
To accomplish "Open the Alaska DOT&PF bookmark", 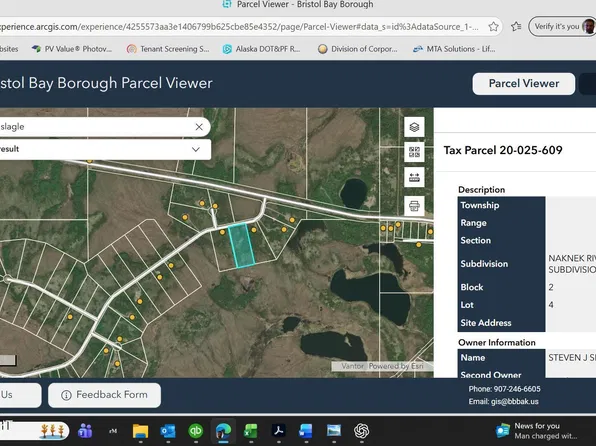I will 262,49.
